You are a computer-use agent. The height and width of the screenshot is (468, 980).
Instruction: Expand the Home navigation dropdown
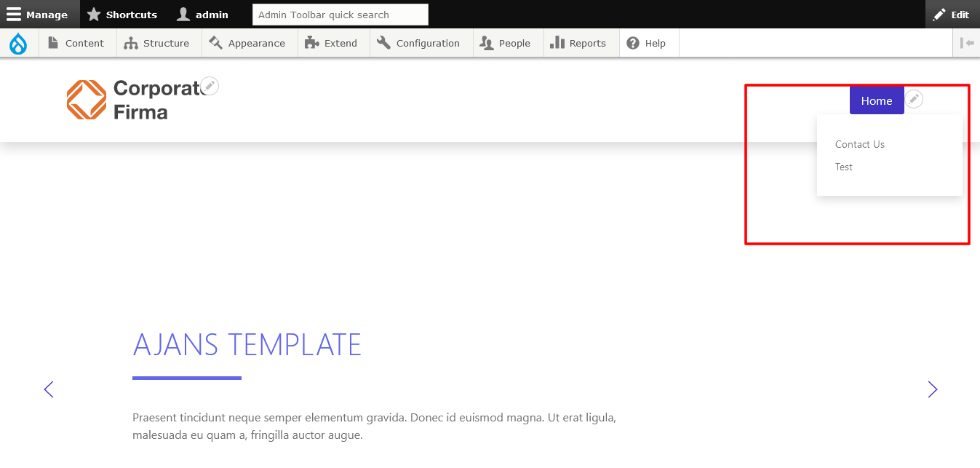point(877,100)
